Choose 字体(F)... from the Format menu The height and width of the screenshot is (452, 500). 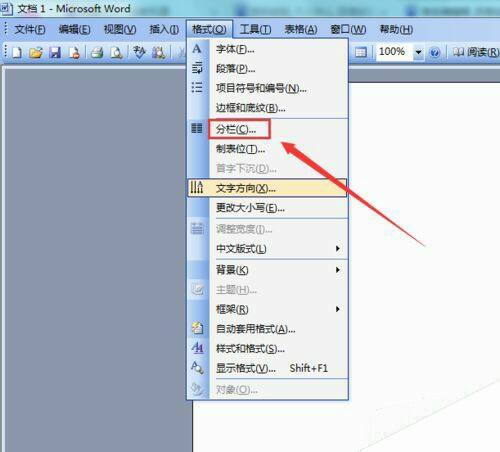(267, 49)
